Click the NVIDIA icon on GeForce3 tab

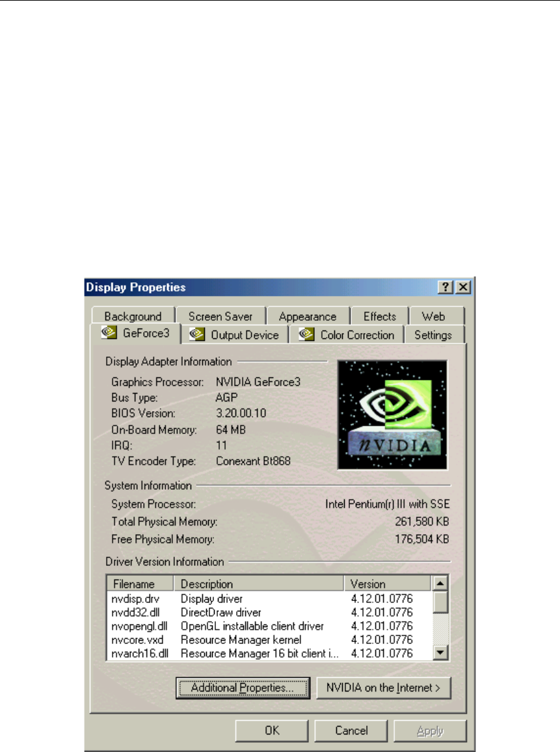click(109, 332)
